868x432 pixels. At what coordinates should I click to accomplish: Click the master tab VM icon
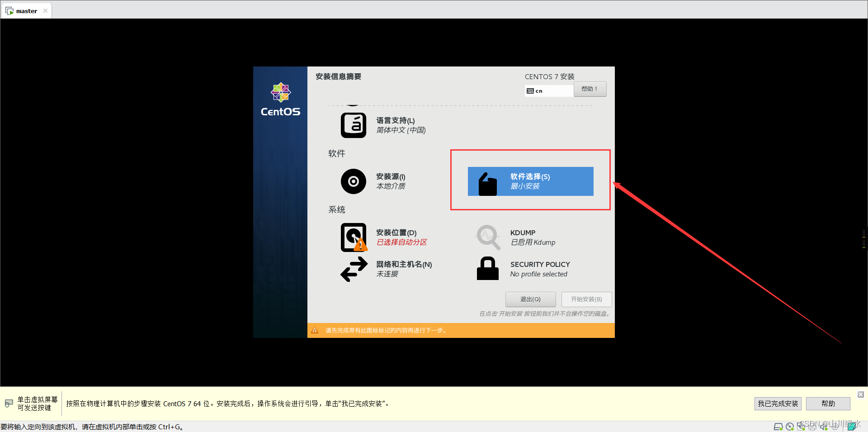(9, 11)
